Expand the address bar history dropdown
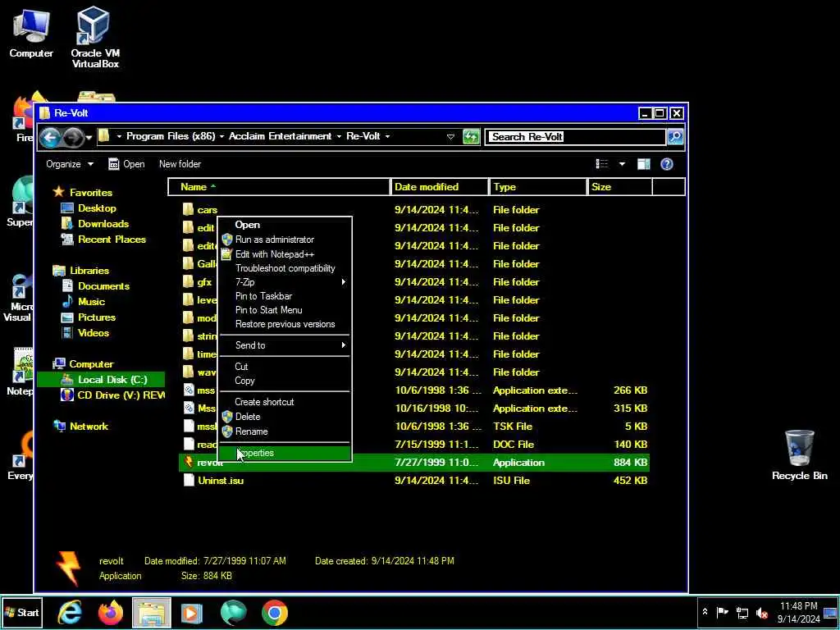 450,137
